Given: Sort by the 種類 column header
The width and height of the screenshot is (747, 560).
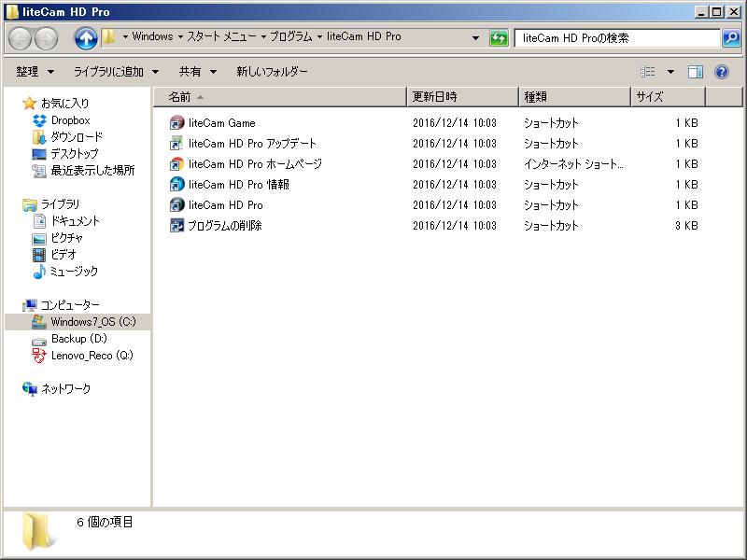Looking at the screenshot, I should pos(575,97).
